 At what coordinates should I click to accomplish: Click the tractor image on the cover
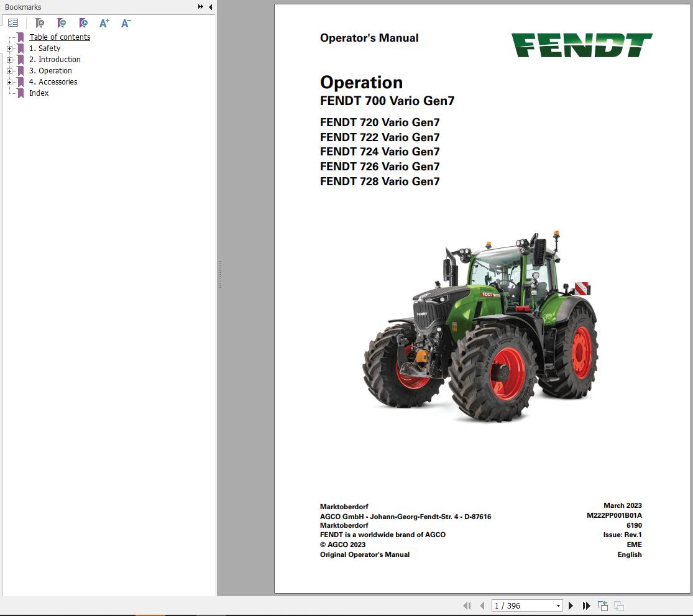point(480,326)
